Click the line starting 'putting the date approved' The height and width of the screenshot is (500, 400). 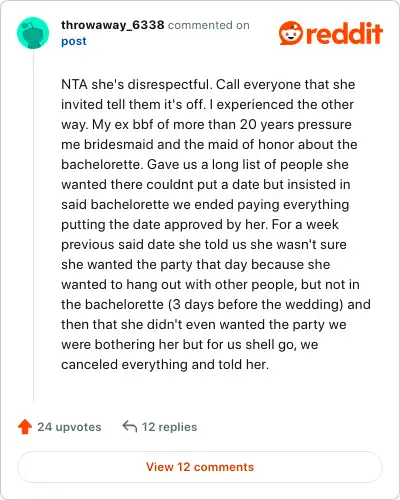200,224
